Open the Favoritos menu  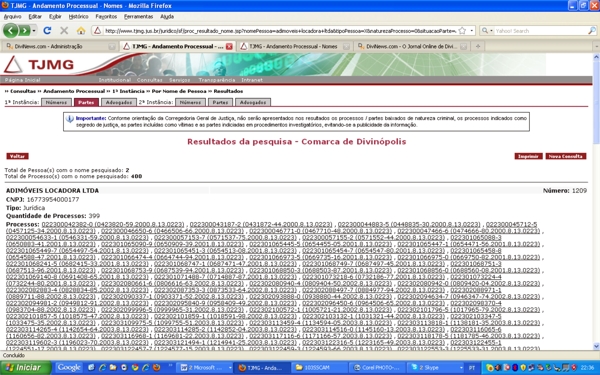pos(106,16)
